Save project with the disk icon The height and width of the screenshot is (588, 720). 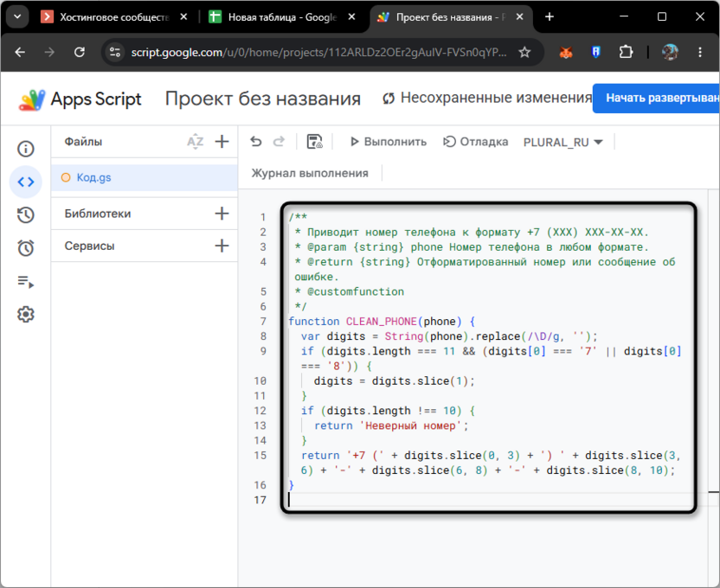(314, 142)
